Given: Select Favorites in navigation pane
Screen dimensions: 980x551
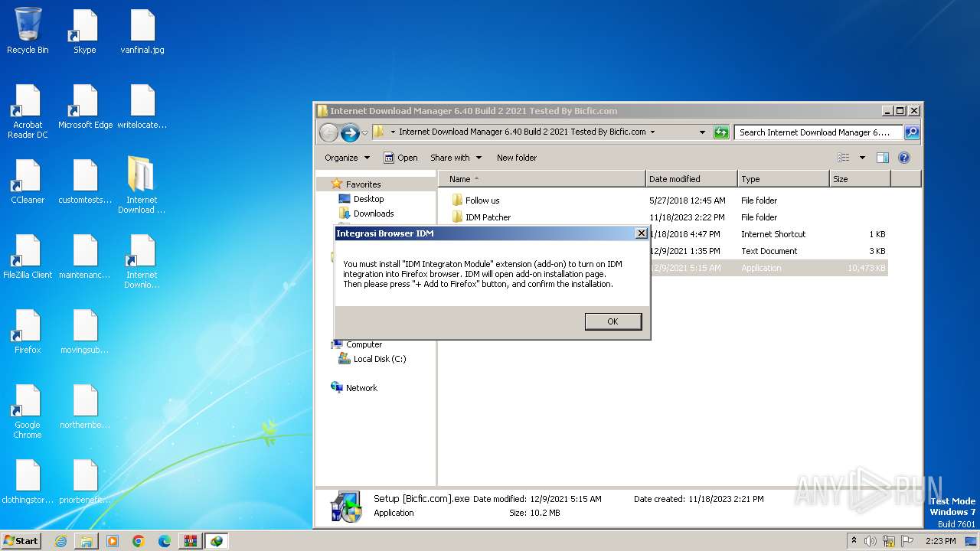Looking at the screenshot, I should pos(363,184).
